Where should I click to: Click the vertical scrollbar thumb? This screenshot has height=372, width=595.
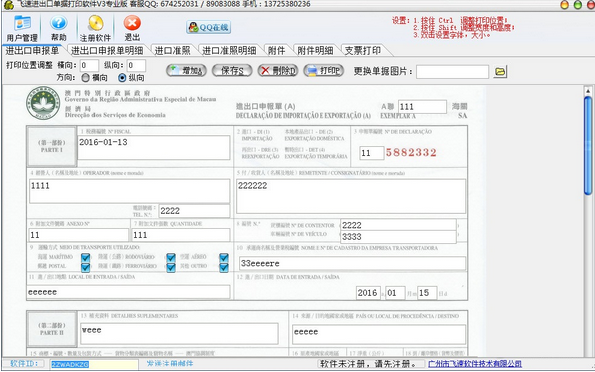click(588, 146)
